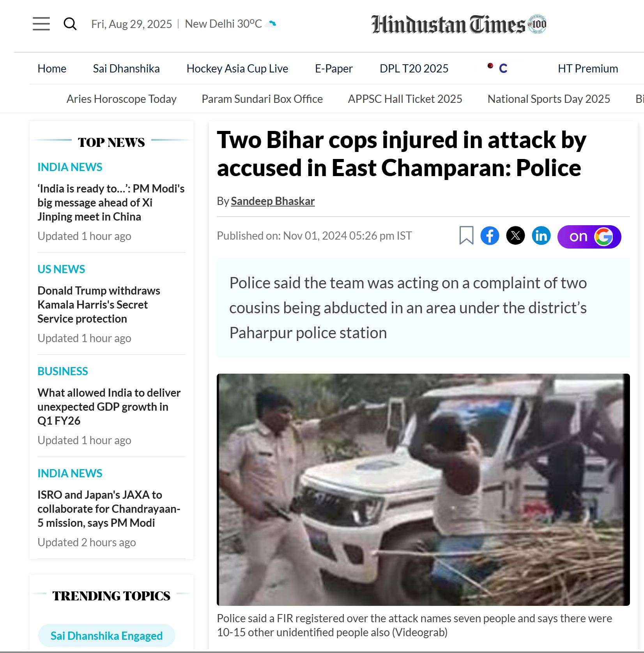
Task: Share article via Facebook icon
Action: 490,236
